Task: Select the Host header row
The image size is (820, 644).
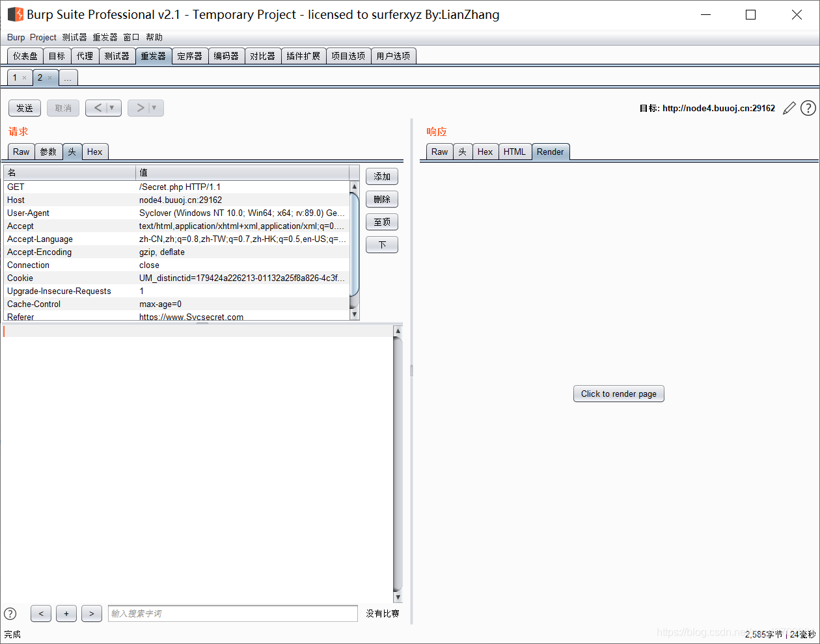Action: pos(176,200)
